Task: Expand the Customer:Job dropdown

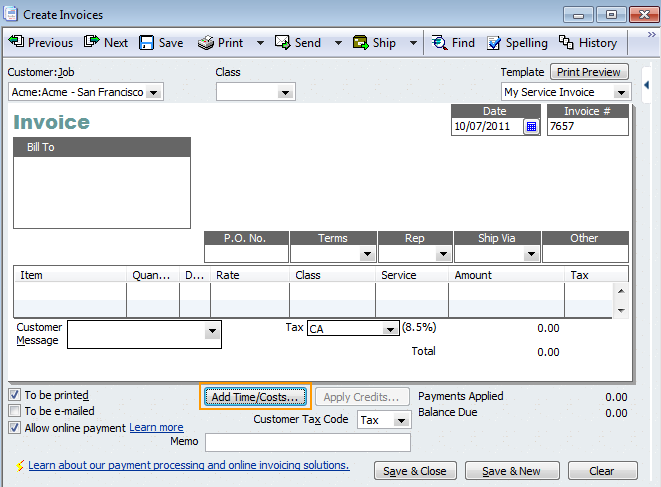Action: click(154, 92)
